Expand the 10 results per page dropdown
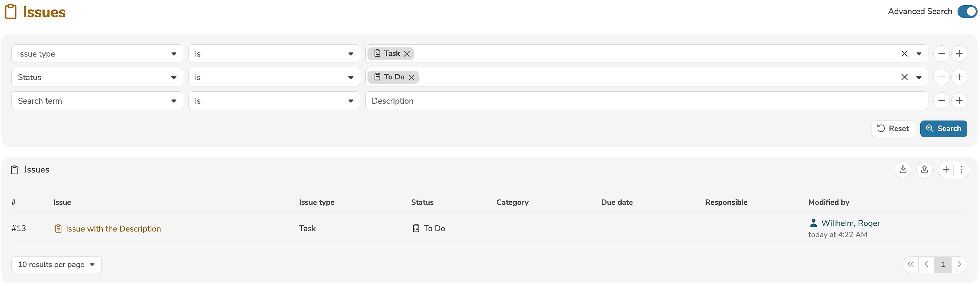 point(56,265)
